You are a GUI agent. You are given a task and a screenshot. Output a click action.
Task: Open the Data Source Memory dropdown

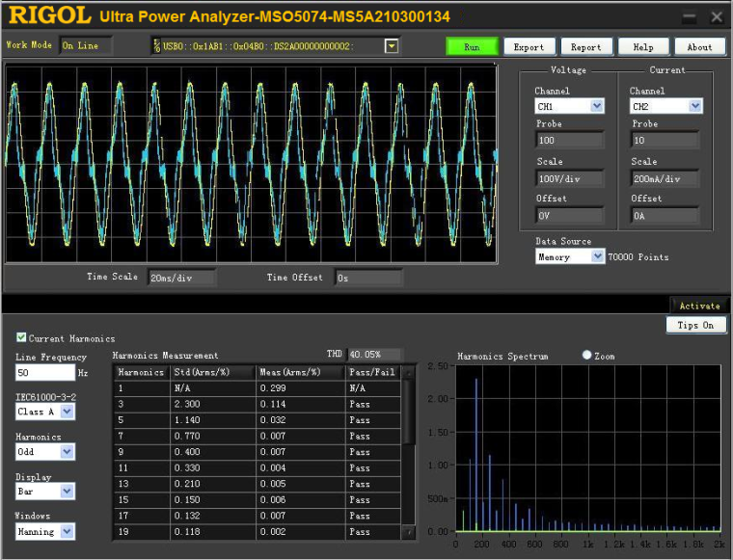click(596, 257)
